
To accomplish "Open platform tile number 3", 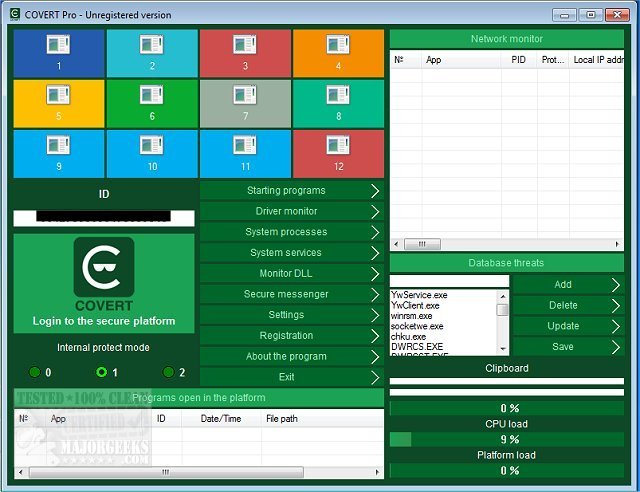I will (245, 53).
